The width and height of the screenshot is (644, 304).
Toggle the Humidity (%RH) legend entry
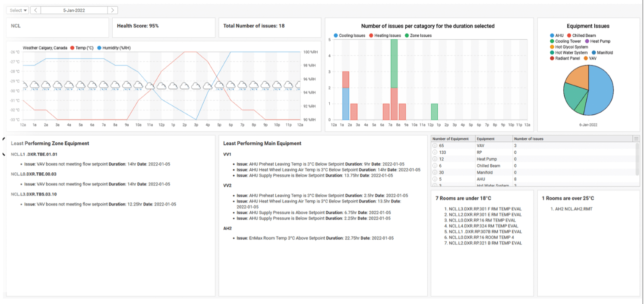click(x=114, y=48)
